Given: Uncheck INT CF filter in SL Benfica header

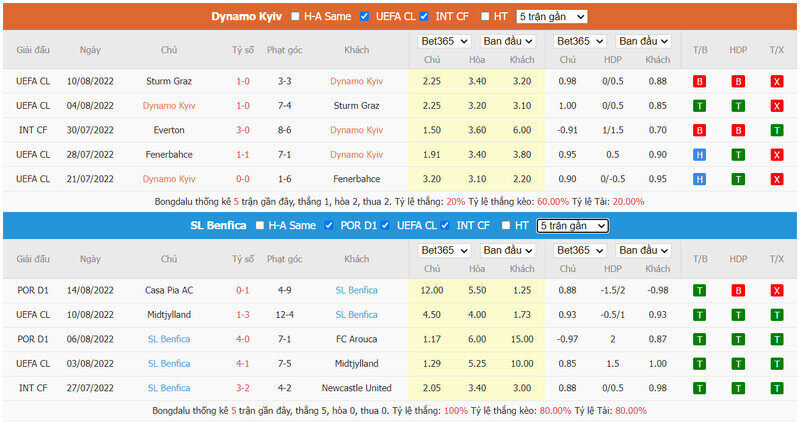Looking at the screenshot, I should 445,226.
